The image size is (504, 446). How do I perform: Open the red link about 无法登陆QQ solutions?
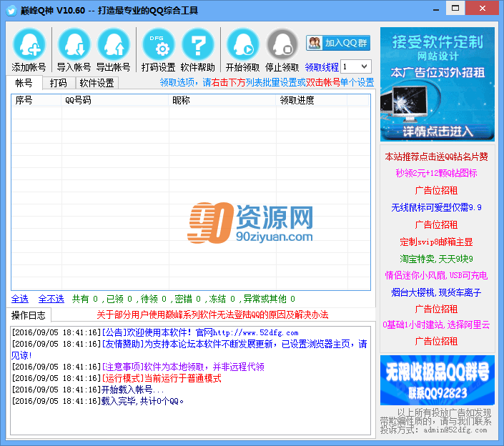click(x=212, y=314)
